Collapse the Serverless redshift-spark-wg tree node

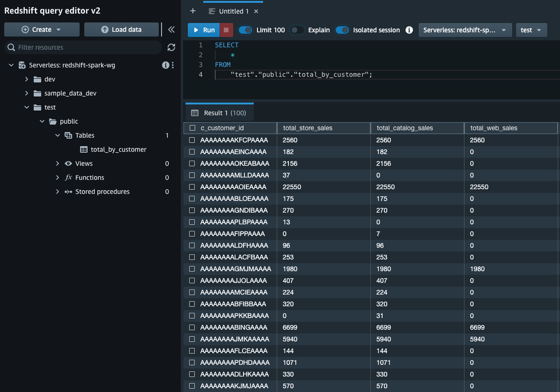pyautogui.click(x=11, y=65)
